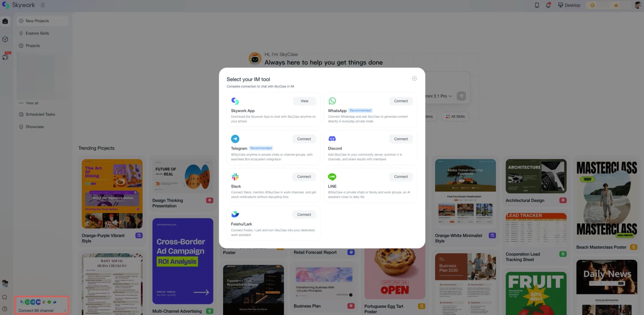The width and height of the screenshot is (644, 315).
Task: Click View button for Skywork App
Action: 304,101
